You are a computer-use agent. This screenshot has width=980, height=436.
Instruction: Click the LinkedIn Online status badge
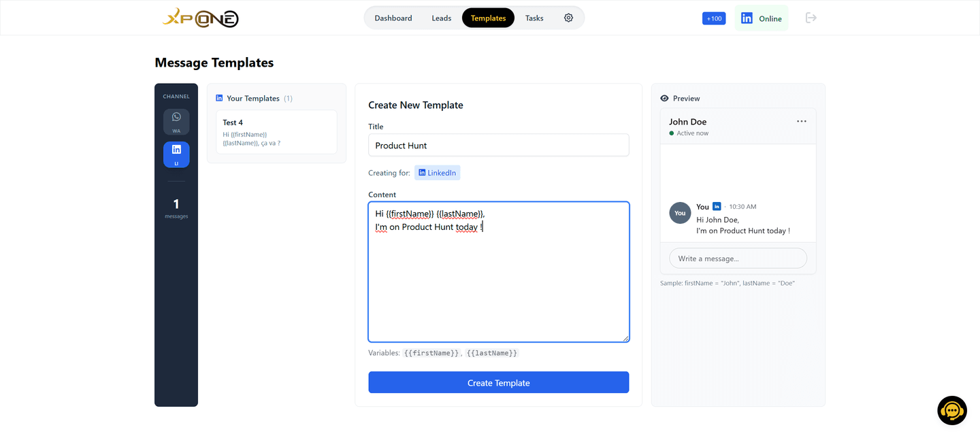(762, 18)
